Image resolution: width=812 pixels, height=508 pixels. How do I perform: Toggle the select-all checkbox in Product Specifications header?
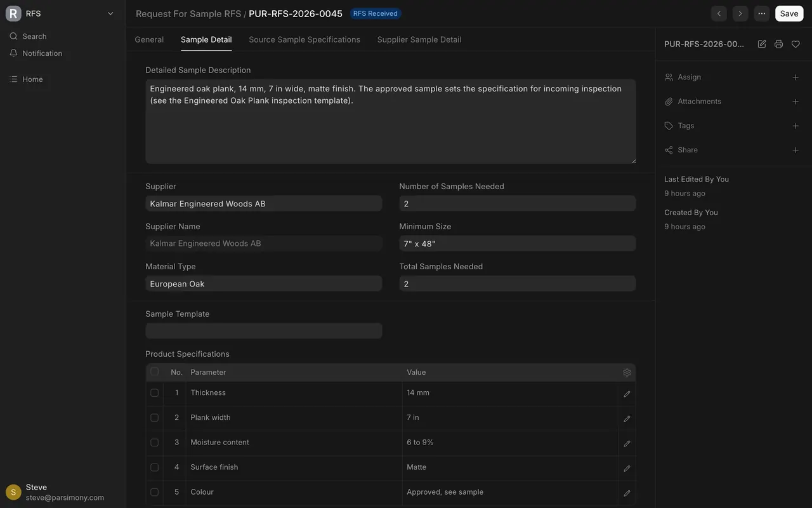(154, 371)
